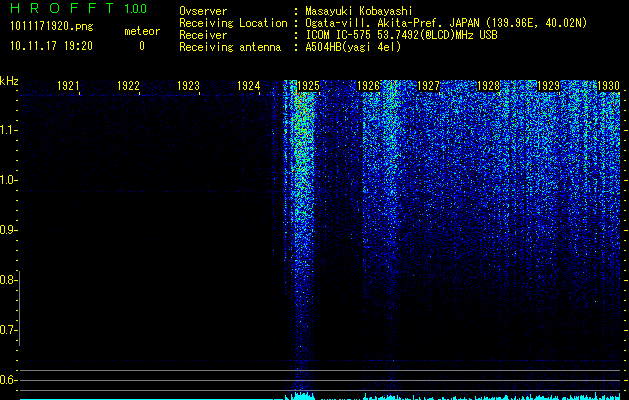Click observer name Masayuki Kobayashi
629x400 pixels.
point(359,11)
